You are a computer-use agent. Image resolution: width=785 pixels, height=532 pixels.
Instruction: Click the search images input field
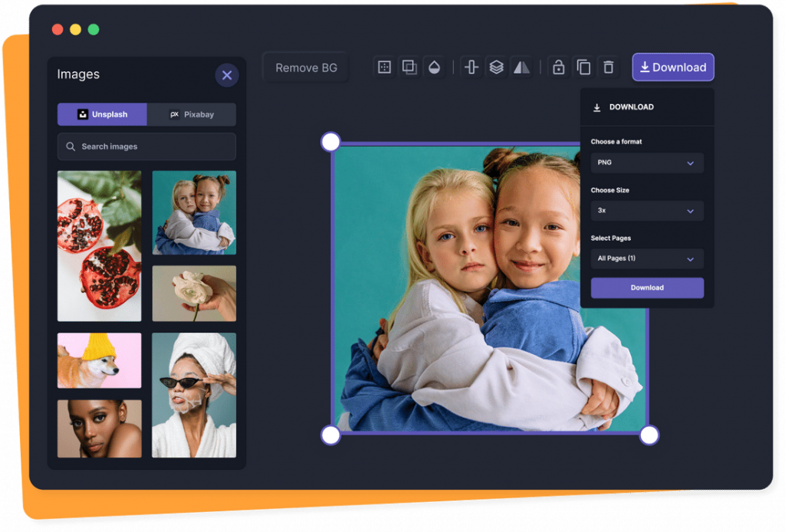tap(146, 146)
